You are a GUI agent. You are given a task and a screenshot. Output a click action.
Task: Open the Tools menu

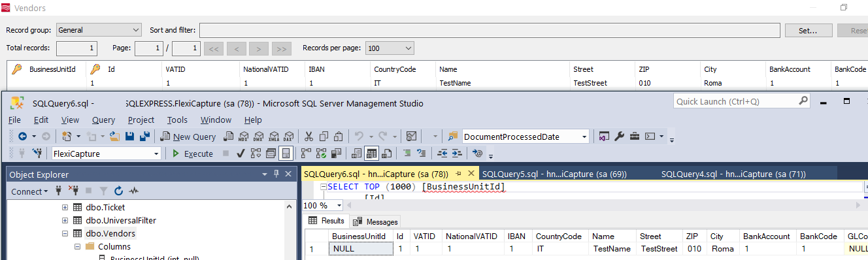(176, 120)
